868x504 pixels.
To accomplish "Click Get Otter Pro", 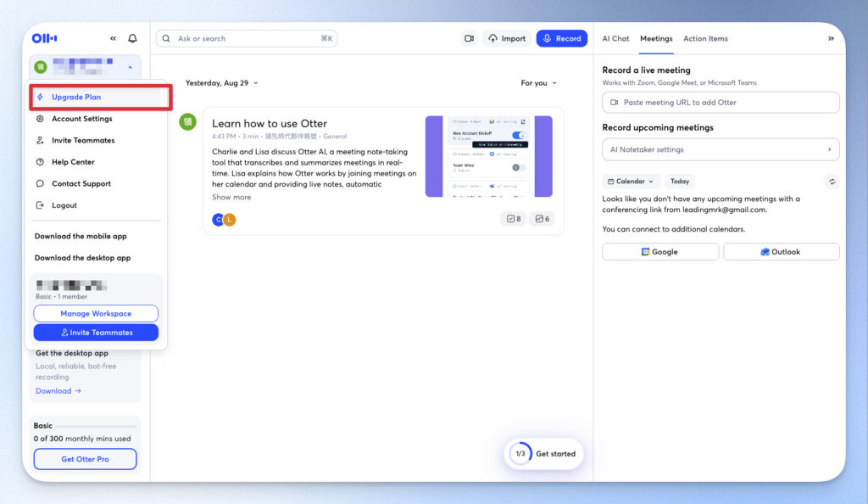I will [86, 459].
